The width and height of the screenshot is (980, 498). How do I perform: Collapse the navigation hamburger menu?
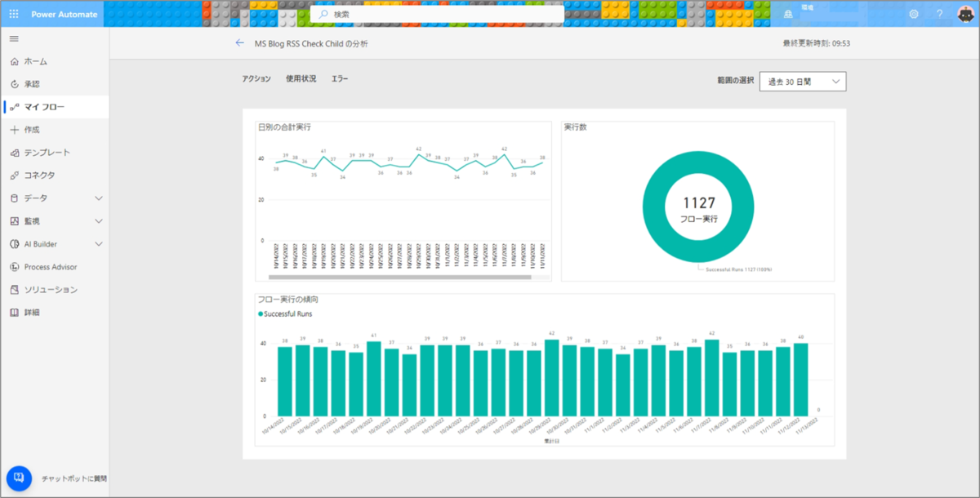click(14, 38)
